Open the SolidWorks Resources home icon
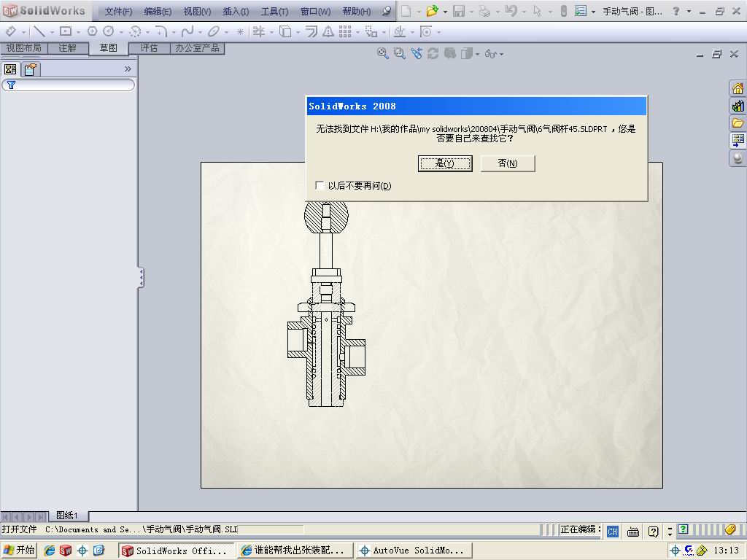The image size is (747, 560). coord(738,88)
